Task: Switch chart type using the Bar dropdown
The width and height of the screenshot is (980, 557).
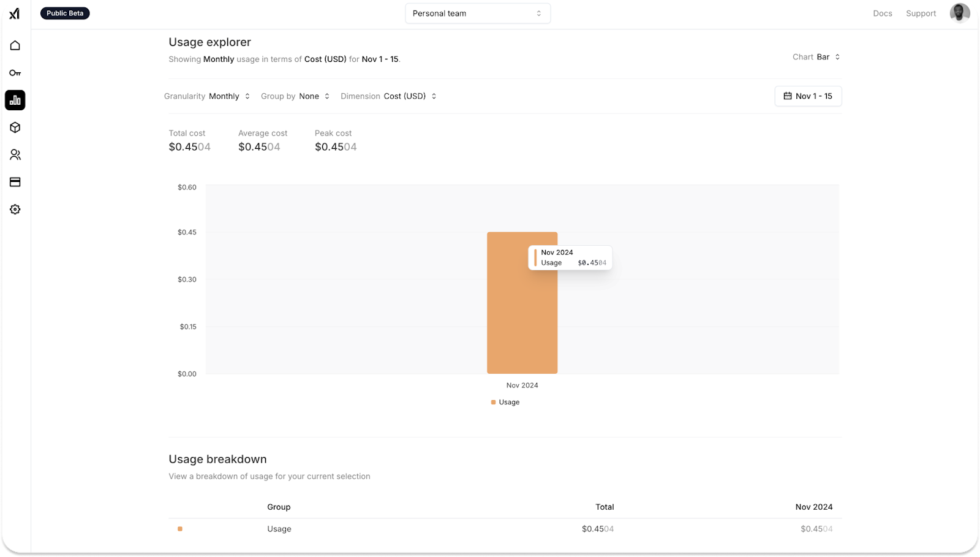Action: coord(827,56)
